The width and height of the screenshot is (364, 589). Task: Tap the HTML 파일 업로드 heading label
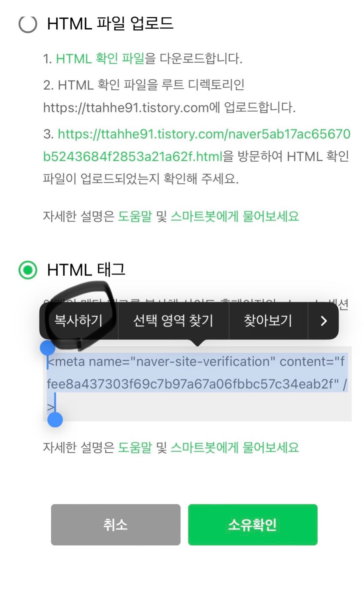pos(110,24)
